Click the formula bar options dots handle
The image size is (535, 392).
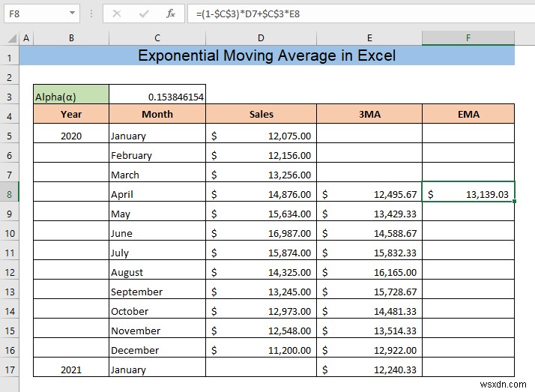point(91,13)
